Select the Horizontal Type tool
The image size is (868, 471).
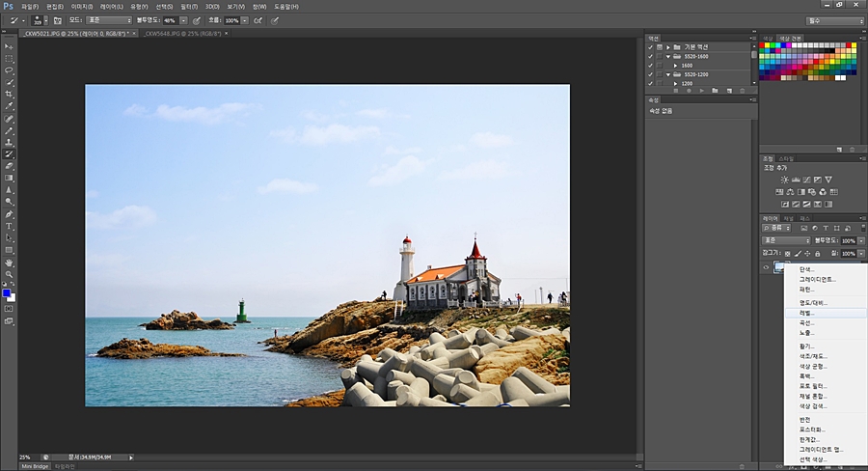[9, 226]
